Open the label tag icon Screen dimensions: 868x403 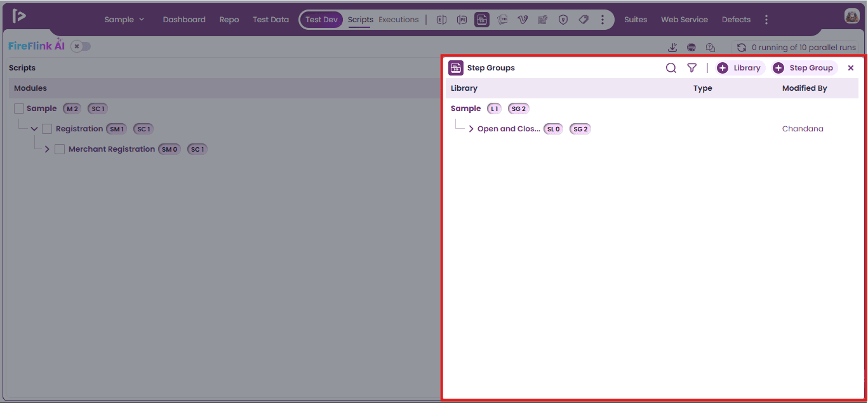pos(584,20)
